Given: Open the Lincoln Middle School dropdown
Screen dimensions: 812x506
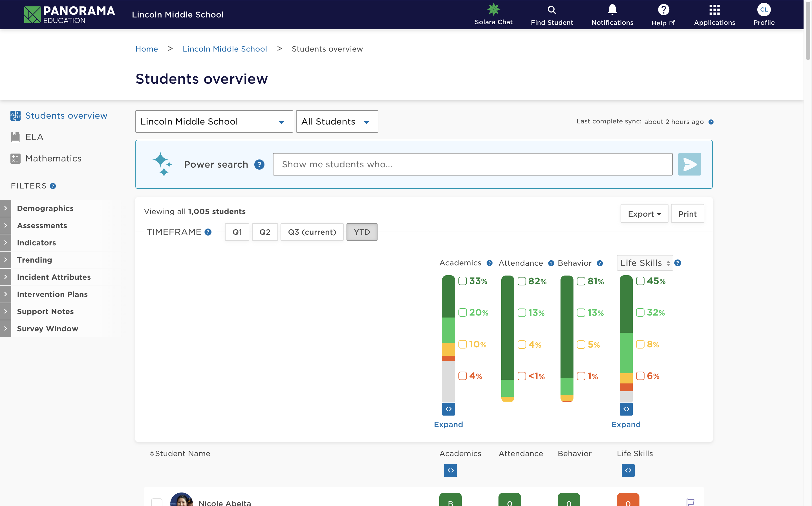Looking at the screenshot, I should [214, 121].
